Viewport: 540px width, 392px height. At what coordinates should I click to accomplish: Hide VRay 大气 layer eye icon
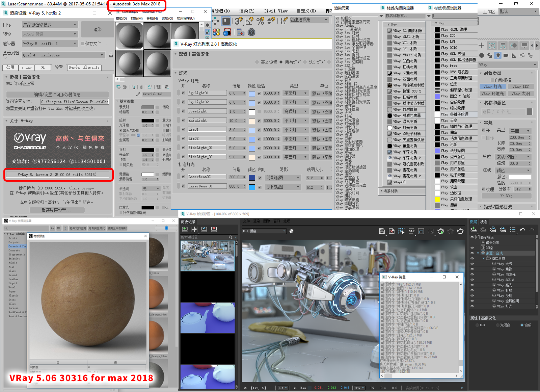(x=472, y=264)
